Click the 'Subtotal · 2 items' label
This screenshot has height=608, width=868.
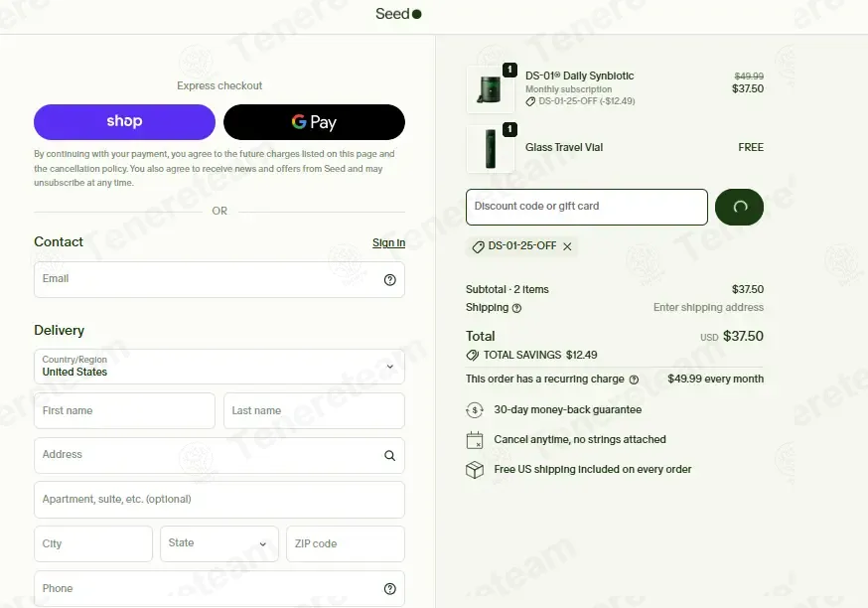(x=507, y=290)
